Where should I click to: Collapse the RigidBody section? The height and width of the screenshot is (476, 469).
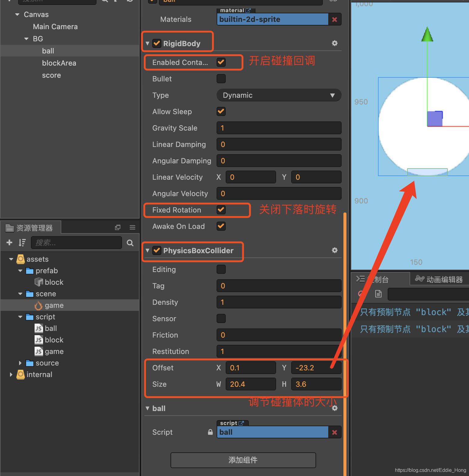coord(147,43)
